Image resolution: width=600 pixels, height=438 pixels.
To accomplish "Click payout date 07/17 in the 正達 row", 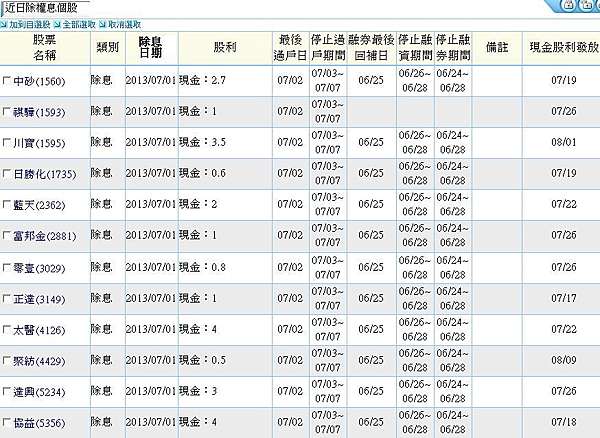I will [564, 298].
